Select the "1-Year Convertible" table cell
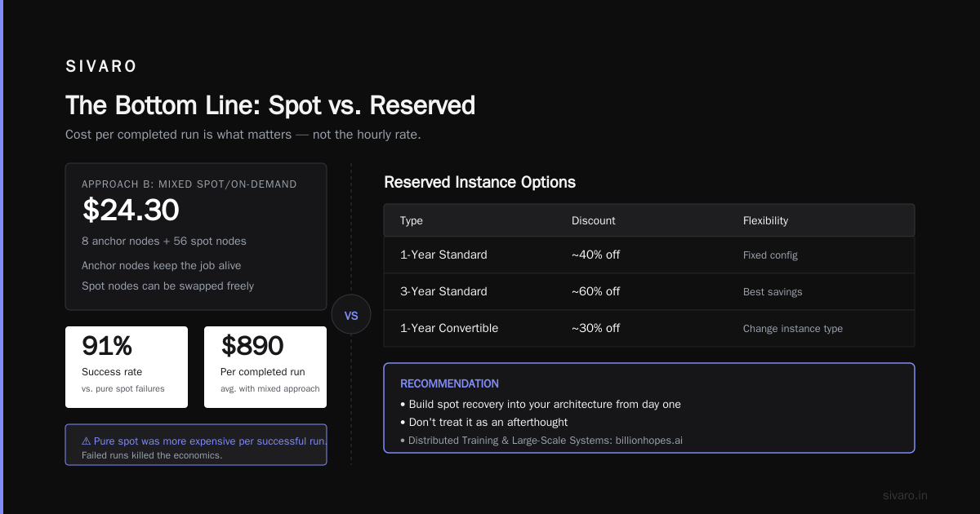Image resolution: width=980 pixels, height=514 pixels. point(449,328)
